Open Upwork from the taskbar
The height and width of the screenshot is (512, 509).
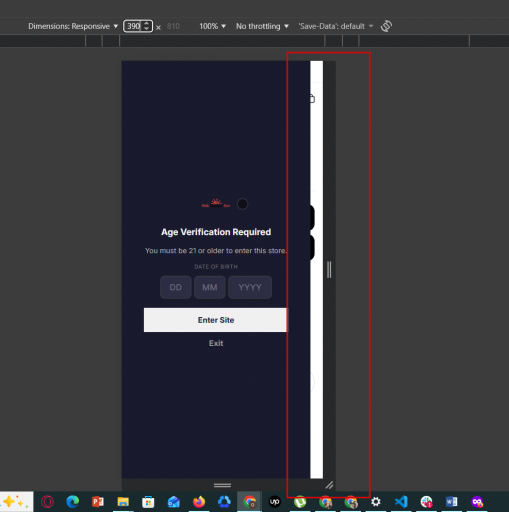click(275, 502)
